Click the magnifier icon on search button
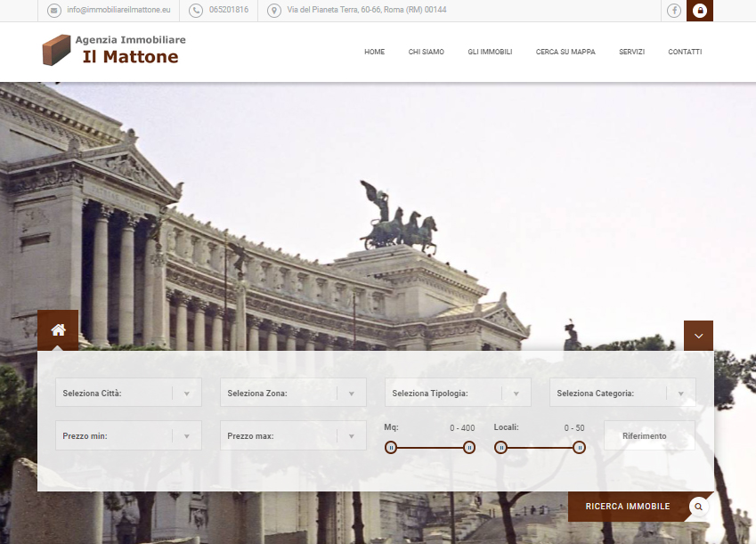Viewport: 756px width, 544px height. pyautogui.click(x=699, y=507)
